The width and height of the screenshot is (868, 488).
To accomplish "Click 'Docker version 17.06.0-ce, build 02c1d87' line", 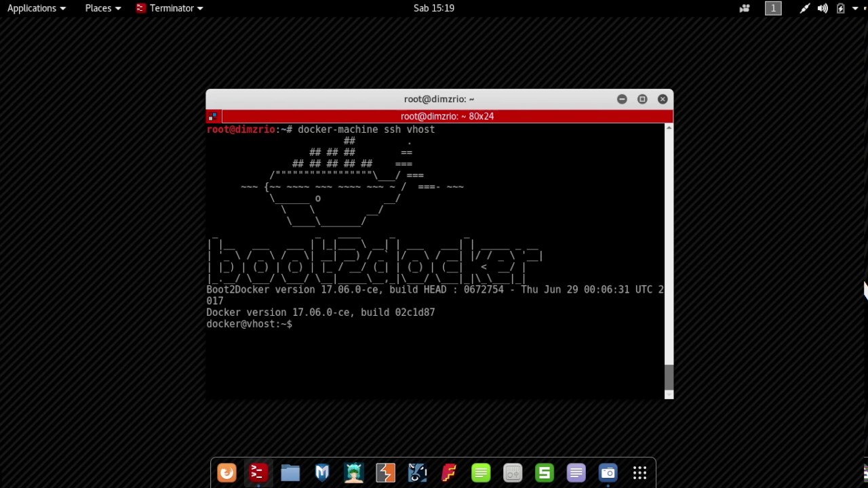I will (x=321, y=312).
